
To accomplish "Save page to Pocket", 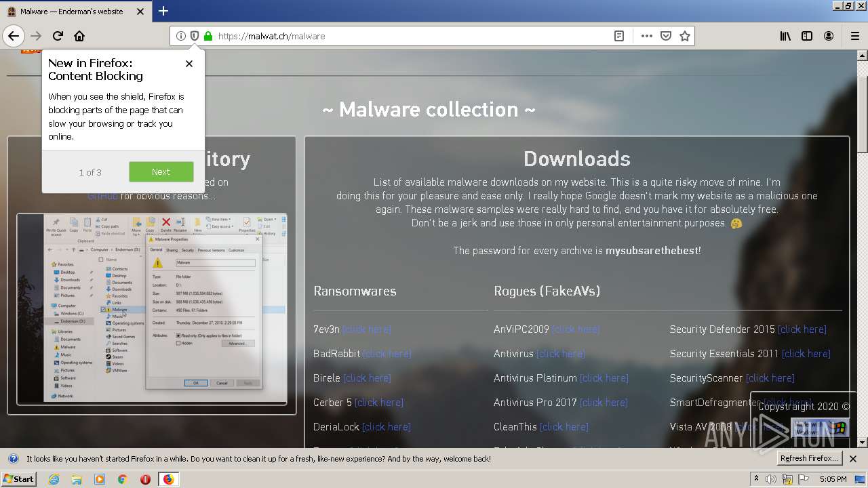I will pyautogui.click(x=666, y=36).
